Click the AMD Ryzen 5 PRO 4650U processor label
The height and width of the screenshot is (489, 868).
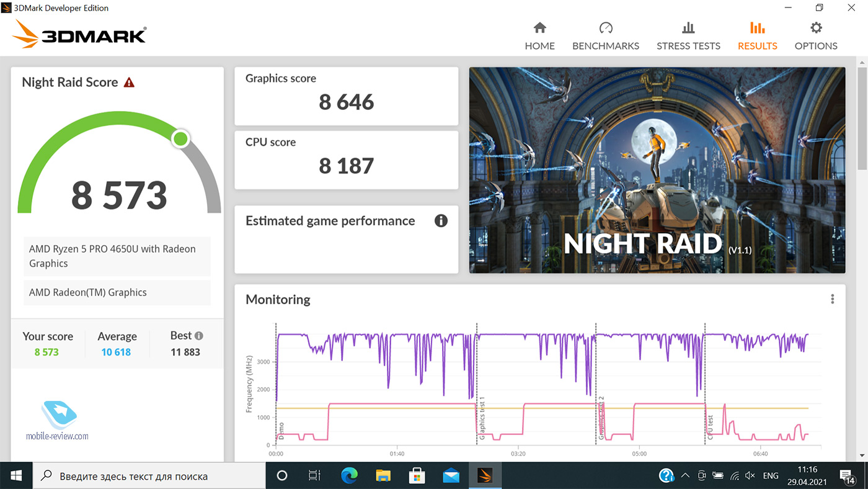coord(117,256)
